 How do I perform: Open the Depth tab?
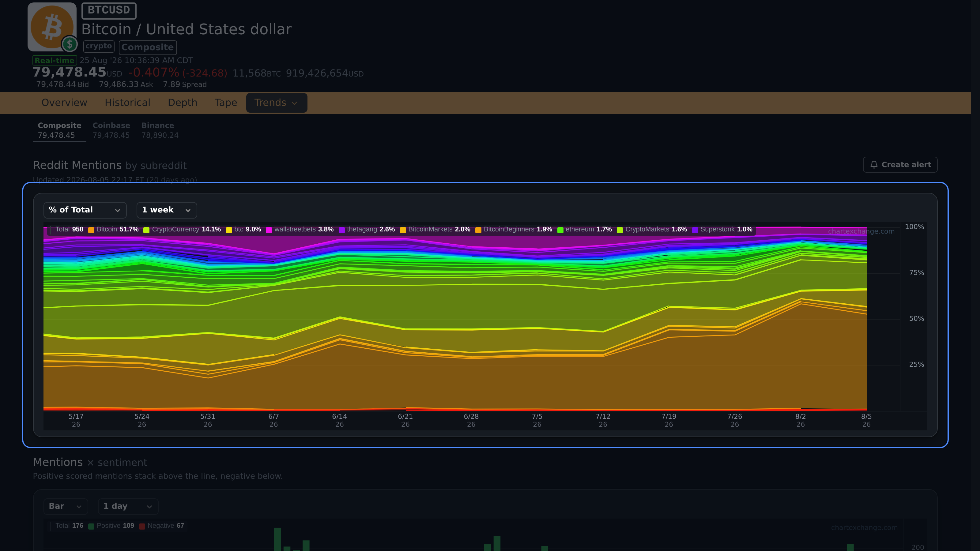tap(183, 103)
